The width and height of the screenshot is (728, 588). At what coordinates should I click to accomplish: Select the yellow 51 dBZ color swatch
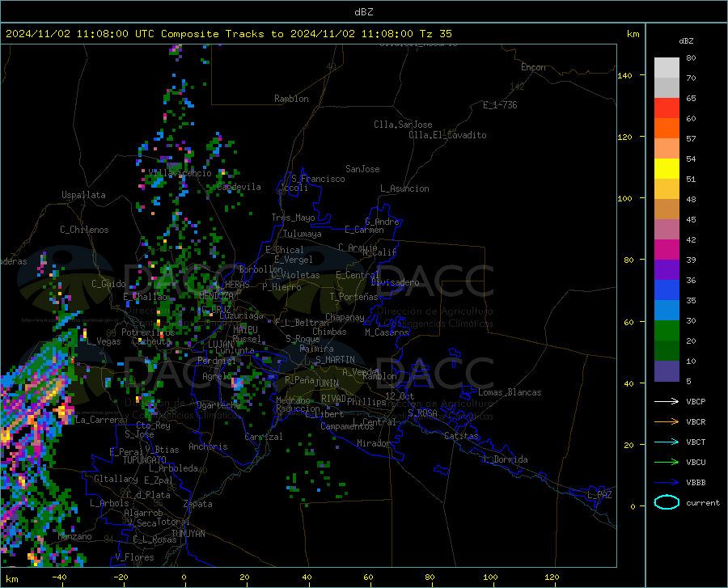pyautogui.click(x=667, y=169)
